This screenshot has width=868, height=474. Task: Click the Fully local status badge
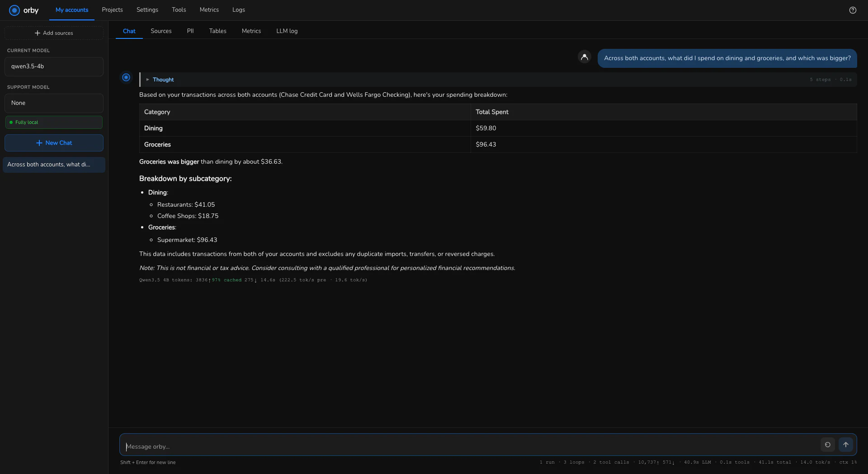point(54,122)
